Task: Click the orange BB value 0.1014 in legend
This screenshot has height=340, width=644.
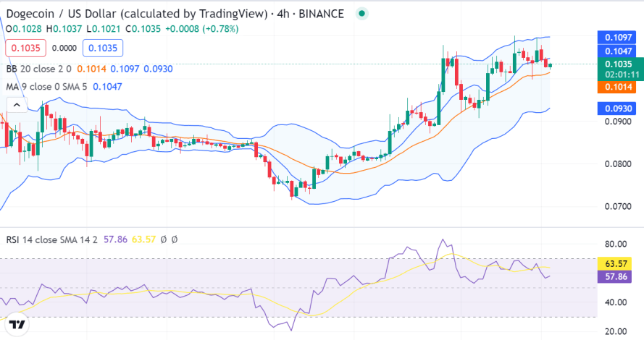Action: 91,69
